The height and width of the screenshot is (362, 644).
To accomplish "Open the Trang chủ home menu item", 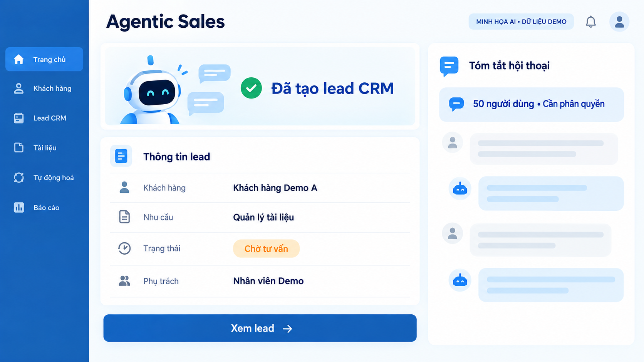I will [x=44, y=59].
